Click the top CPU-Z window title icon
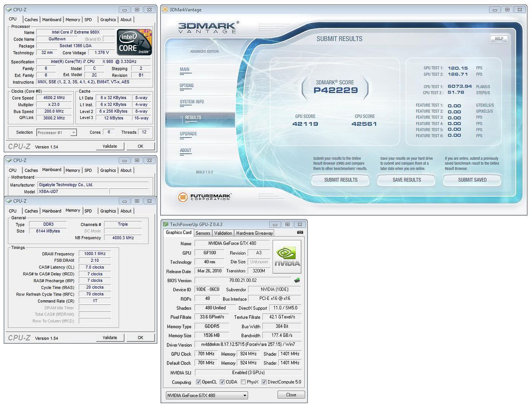 coord(9,10)
